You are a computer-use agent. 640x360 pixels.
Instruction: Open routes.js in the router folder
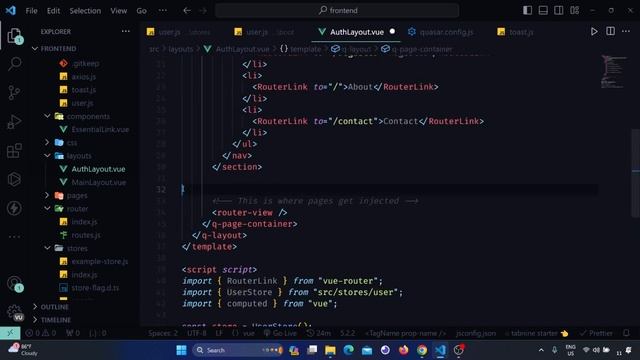pyautogui.click(x=85, y=235)
